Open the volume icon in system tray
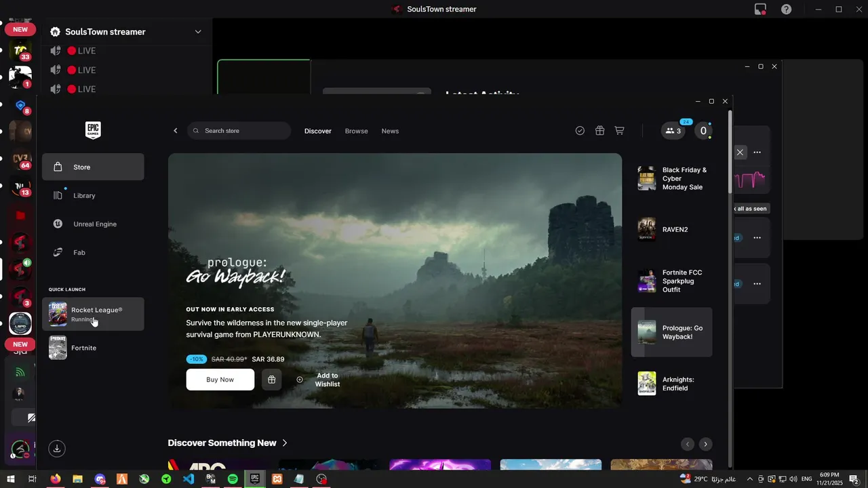This screenshot has width=868, height=488. (x=793, y=479)
